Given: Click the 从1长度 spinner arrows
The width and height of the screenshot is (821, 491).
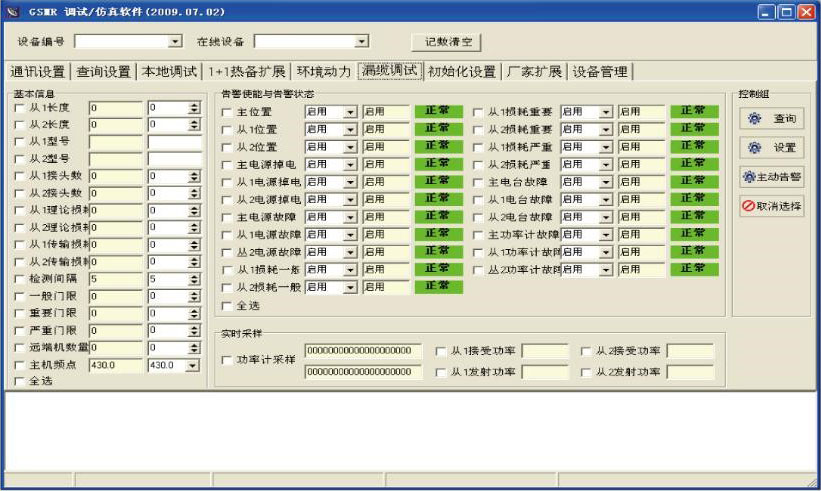Looking at the screenshot, I should 195,108.
